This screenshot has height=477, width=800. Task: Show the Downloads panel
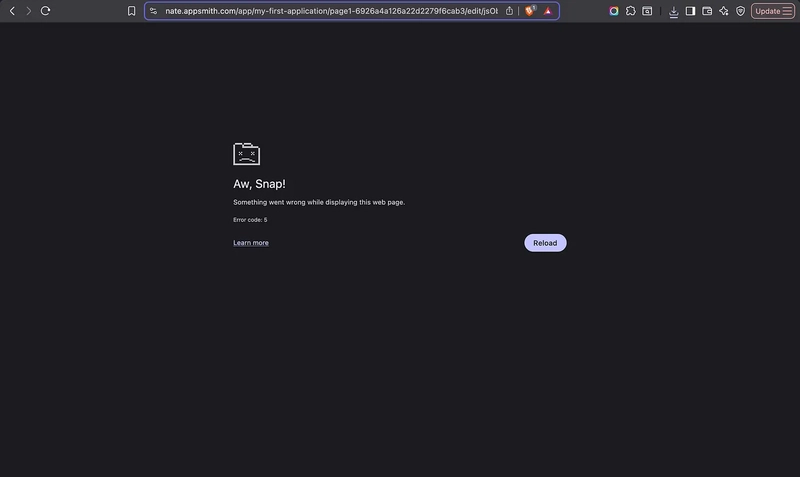point(674,11)
